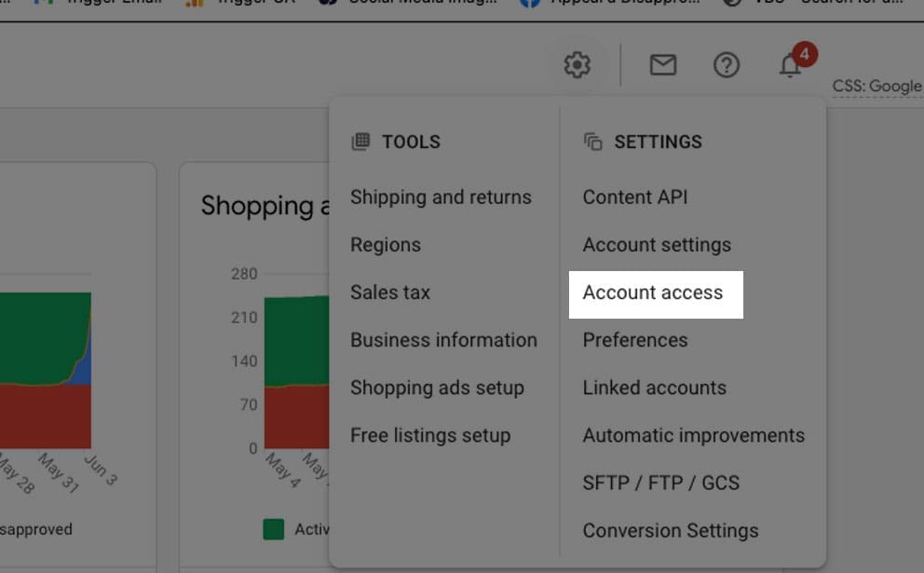Open Linked accounts
The image size is (924, 573).
click(x=655, y=388)
